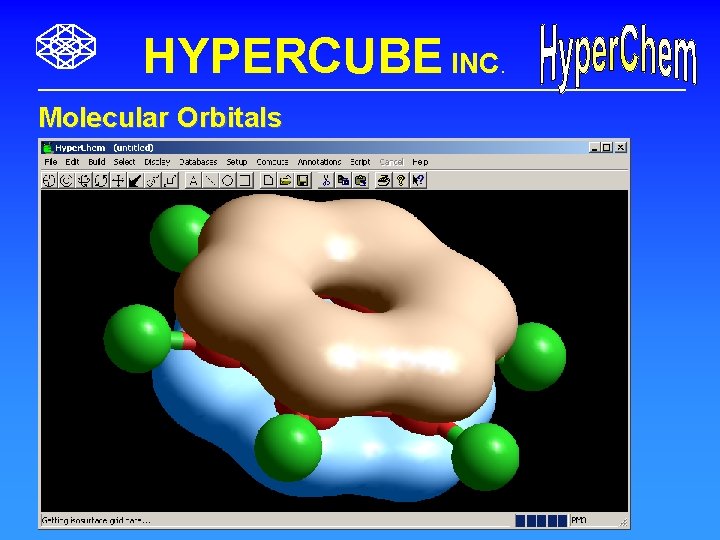Viewport: 720px width, 540px height.
Task: Click the Save diskette toolbar icon
Action: [x=303, y=180]
